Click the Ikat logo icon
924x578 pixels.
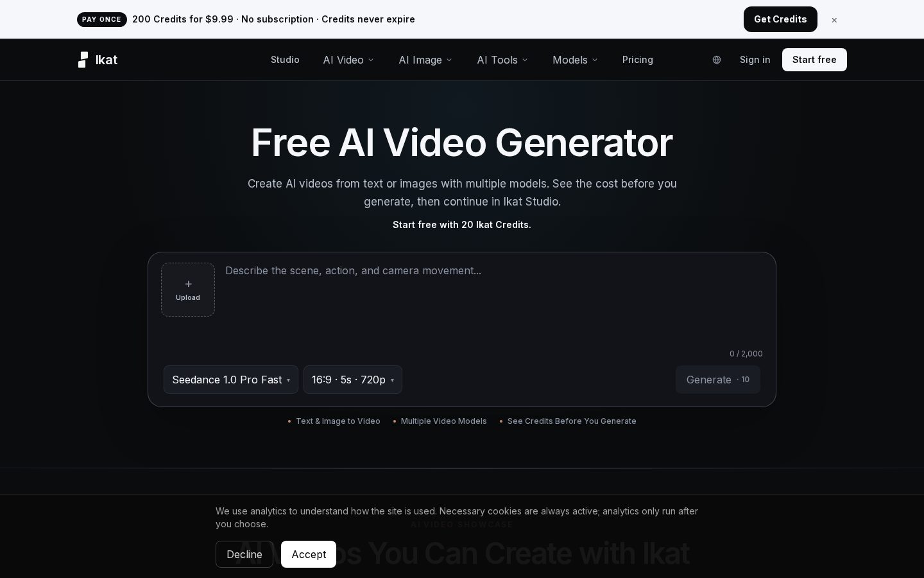[83, 60]
